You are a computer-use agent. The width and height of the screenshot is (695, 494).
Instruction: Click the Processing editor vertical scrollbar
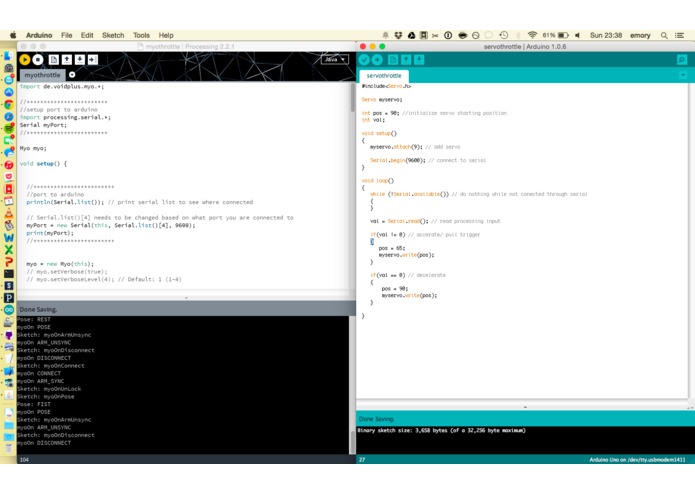(x=353, y=97)
